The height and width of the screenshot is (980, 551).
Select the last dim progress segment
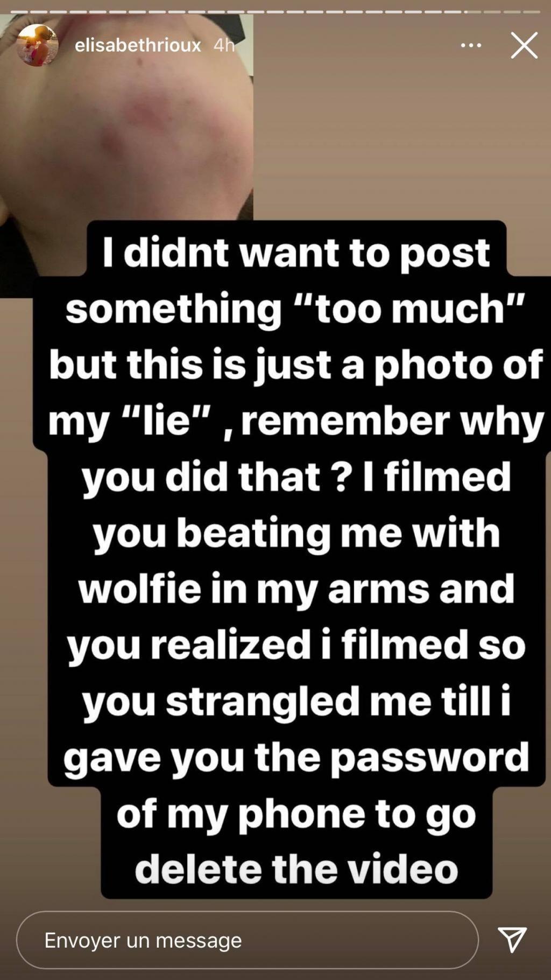531,11
